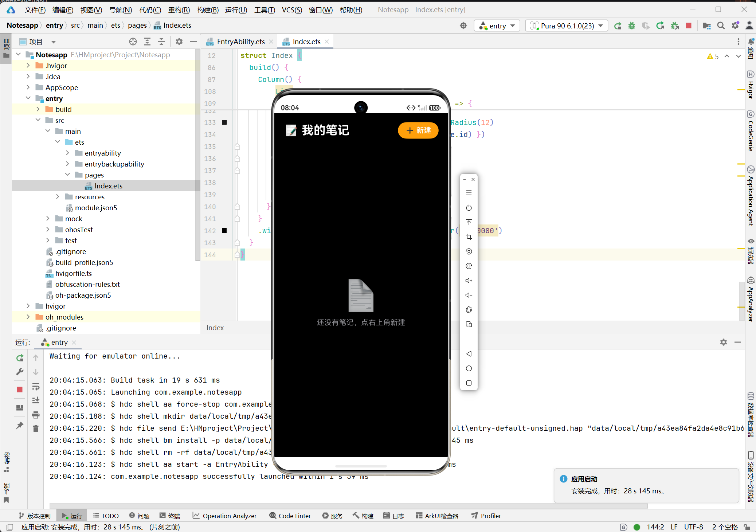756x532 pixels.
Task: Collapse all in project panel toolbar
Action: pos(161,42)
